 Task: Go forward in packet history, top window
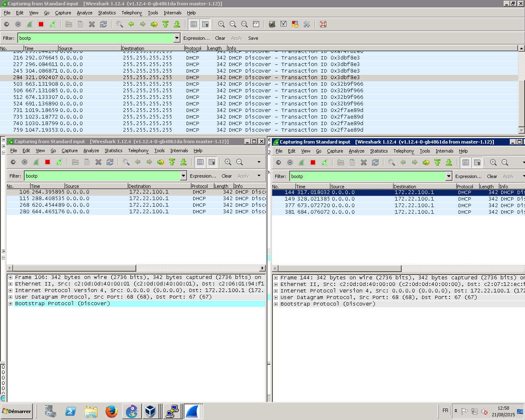pyautogui.click(x=143, y=24)
